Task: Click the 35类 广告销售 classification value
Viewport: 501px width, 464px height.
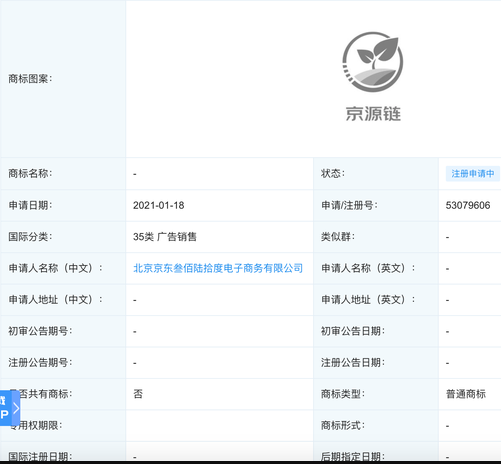Action: click(x=165, y=237)
